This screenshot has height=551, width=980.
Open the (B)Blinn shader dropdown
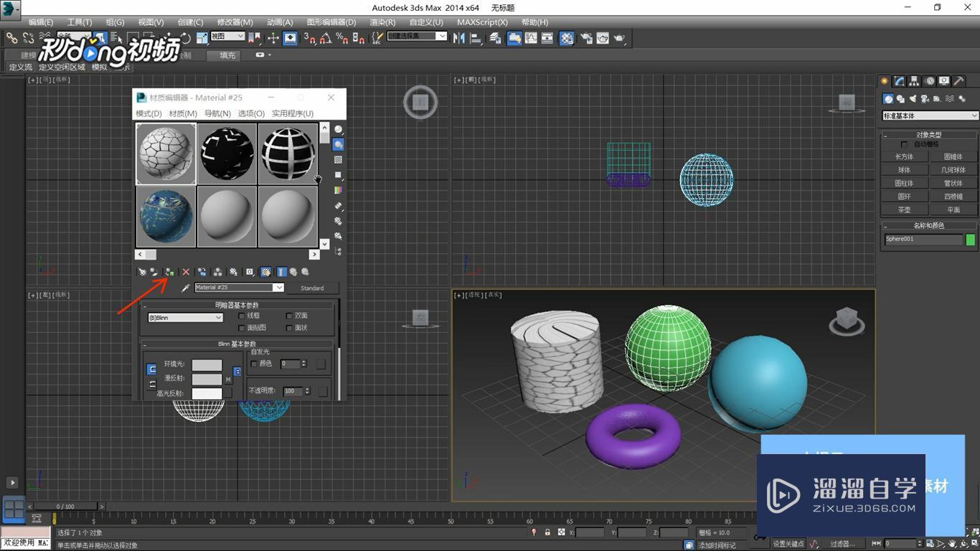point(184,318)
